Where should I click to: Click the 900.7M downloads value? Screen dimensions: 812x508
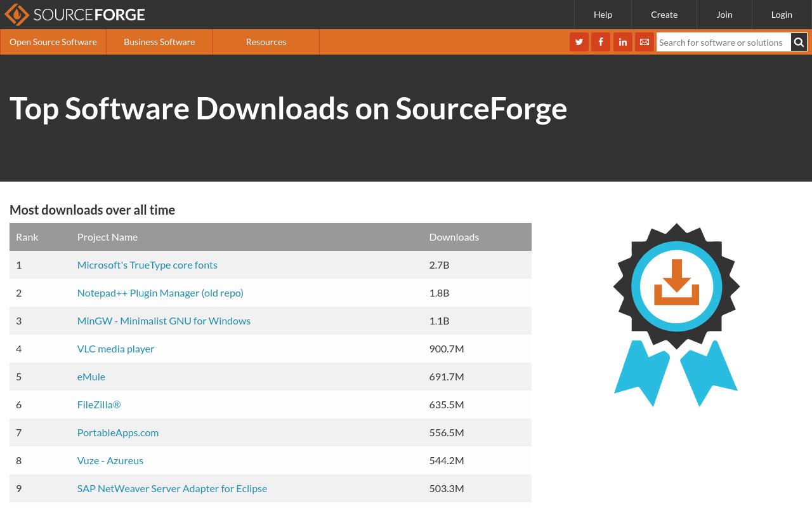tap(447, 349)
